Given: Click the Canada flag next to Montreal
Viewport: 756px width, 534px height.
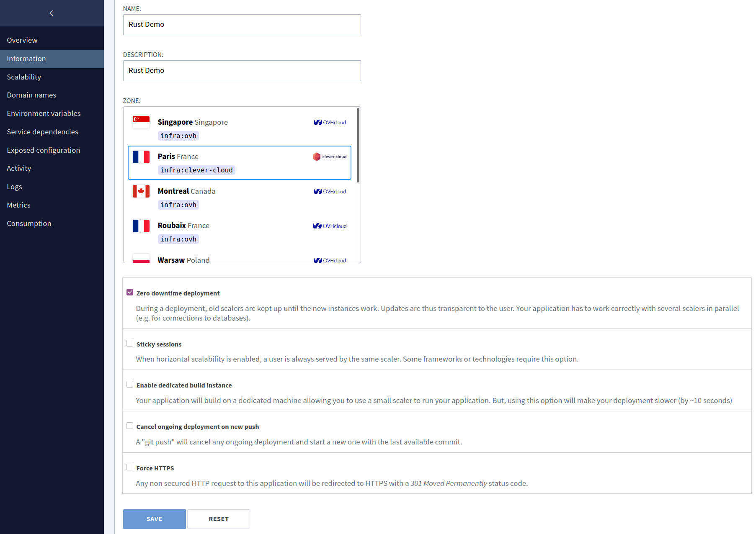Looking at the screenshot, I should [141, 191].
